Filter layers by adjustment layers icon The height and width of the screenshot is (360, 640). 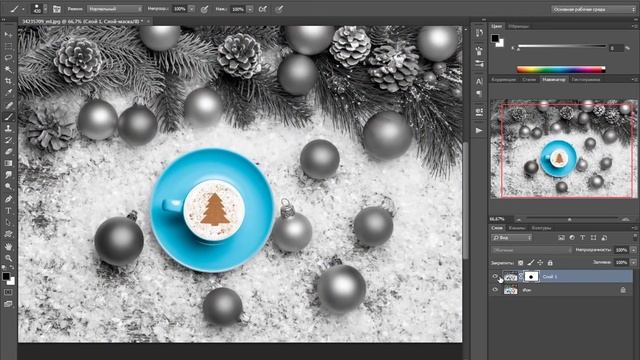click(572, 238)
